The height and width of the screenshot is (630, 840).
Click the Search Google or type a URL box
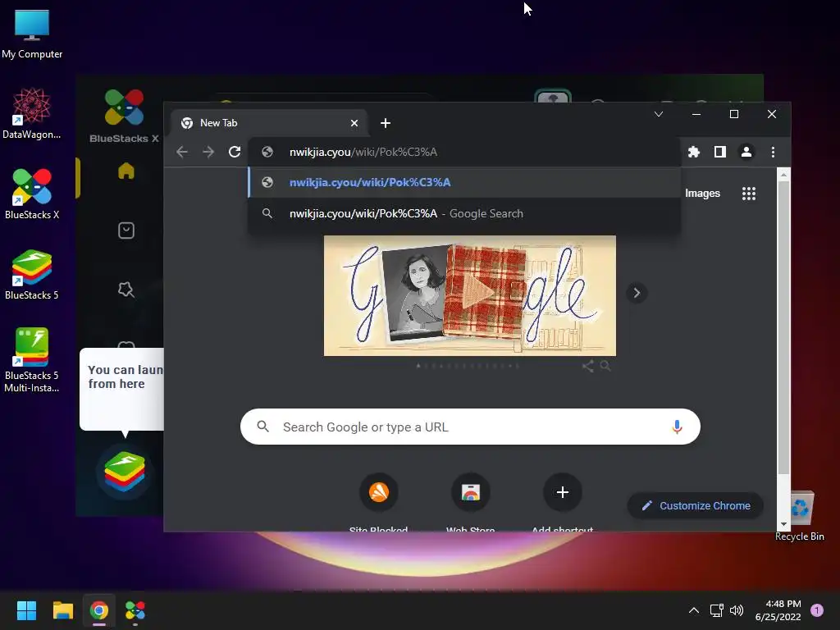point(470,427)
